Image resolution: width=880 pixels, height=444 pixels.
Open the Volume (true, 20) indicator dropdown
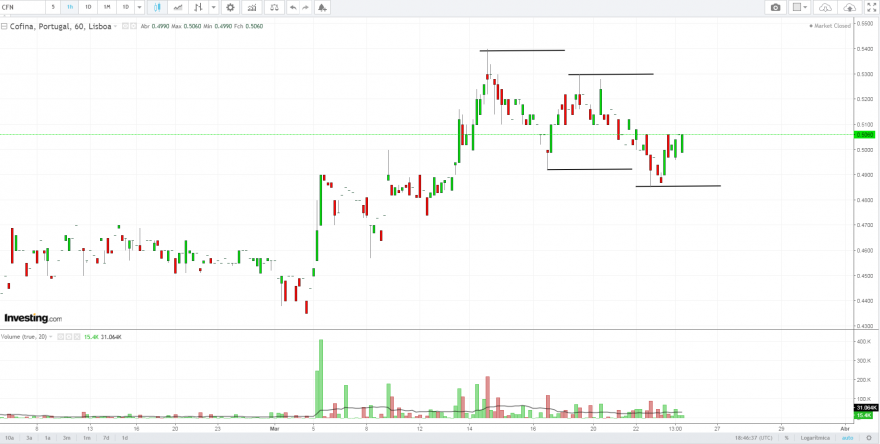(x=51, y=337)
